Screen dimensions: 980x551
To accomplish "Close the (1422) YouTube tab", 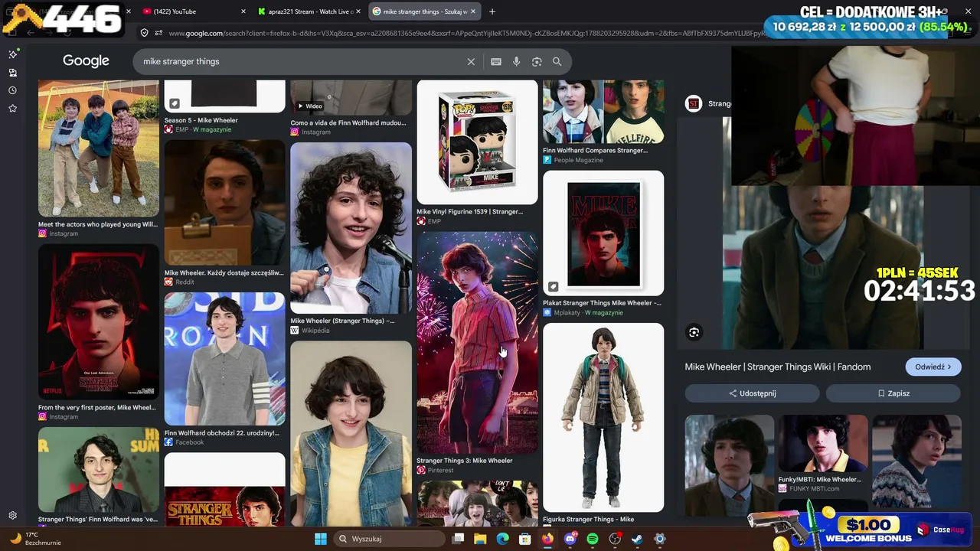I will point(243,11).
